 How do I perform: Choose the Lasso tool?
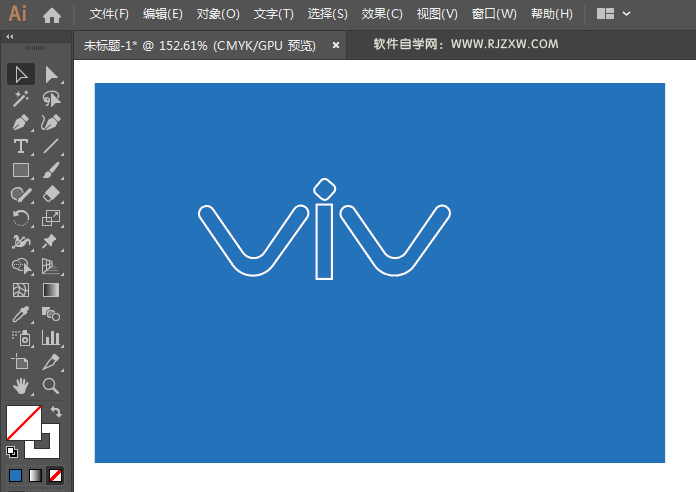click(51, 99)
